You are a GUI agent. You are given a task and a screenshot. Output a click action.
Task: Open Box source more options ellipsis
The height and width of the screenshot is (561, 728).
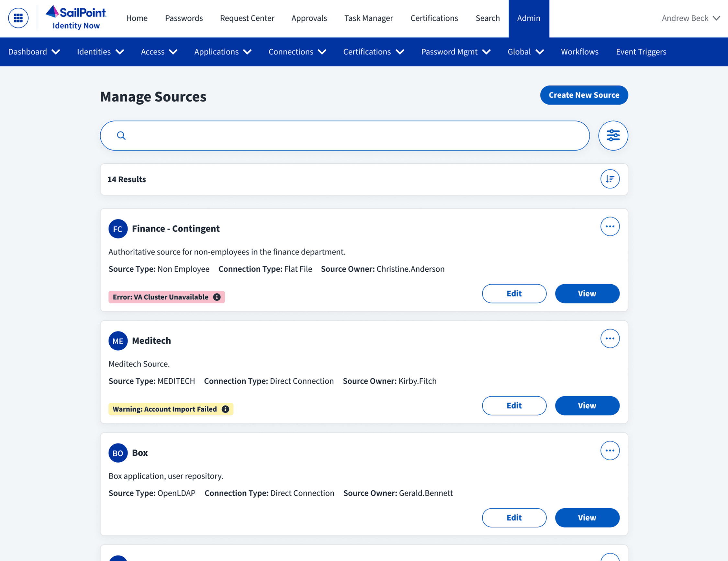(610, 451)
